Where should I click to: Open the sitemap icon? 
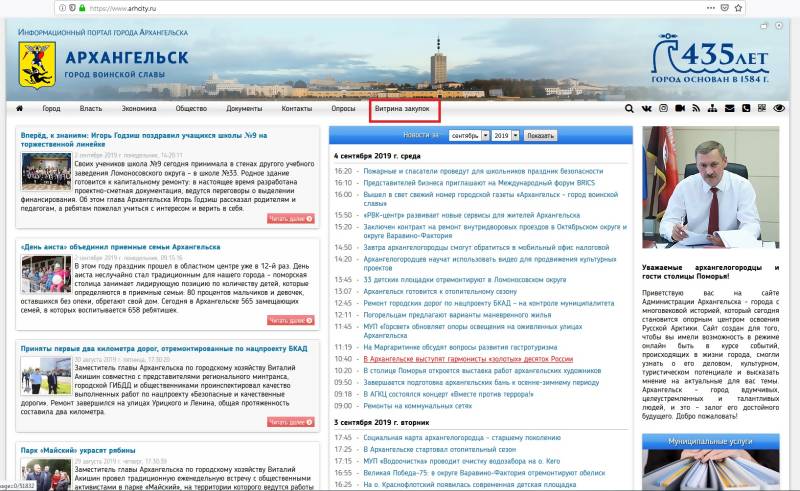pos(712,108)
